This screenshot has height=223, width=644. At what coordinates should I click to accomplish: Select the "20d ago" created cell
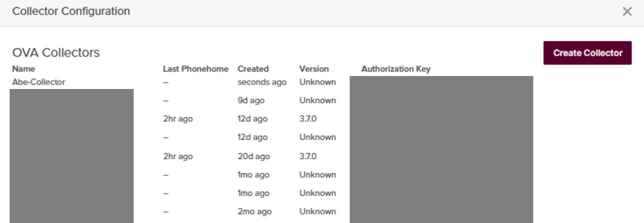point(254,156)
